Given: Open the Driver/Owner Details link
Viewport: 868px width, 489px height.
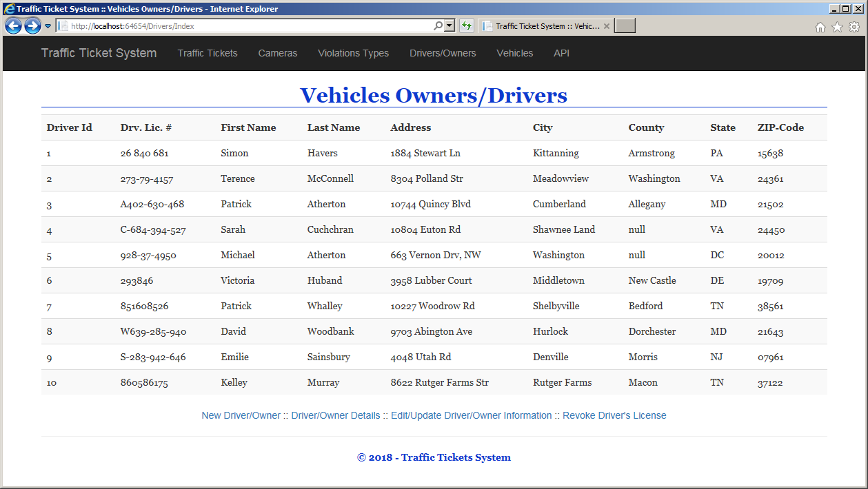Looking at the screenshot, I should click(336, 415).
